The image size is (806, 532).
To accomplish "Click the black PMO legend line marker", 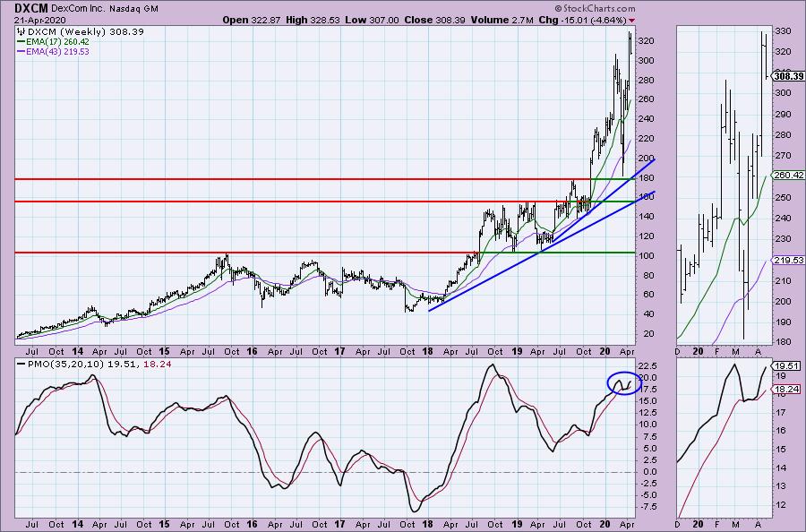I will [x=21, y=364].
